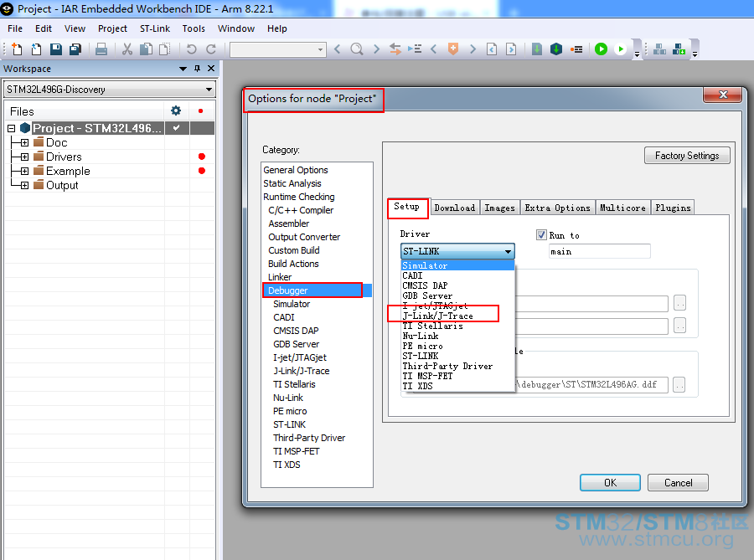Click the Print toolbar icon
The image size is (754, 560).
[101, 49]
